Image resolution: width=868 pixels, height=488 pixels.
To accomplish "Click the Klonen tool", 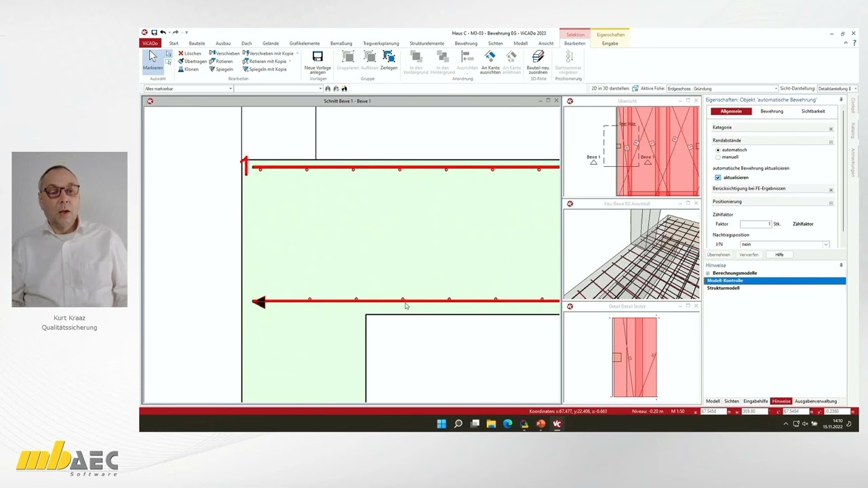I will coord(189,69).
